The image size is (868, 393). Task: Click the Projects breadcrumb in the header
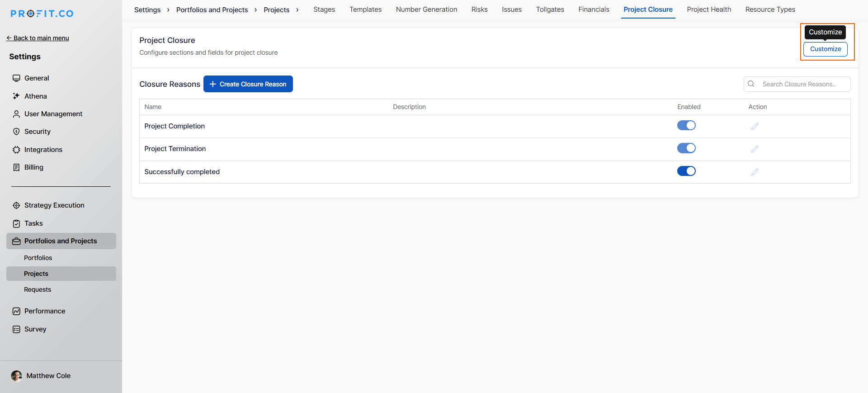pos(276,10)
